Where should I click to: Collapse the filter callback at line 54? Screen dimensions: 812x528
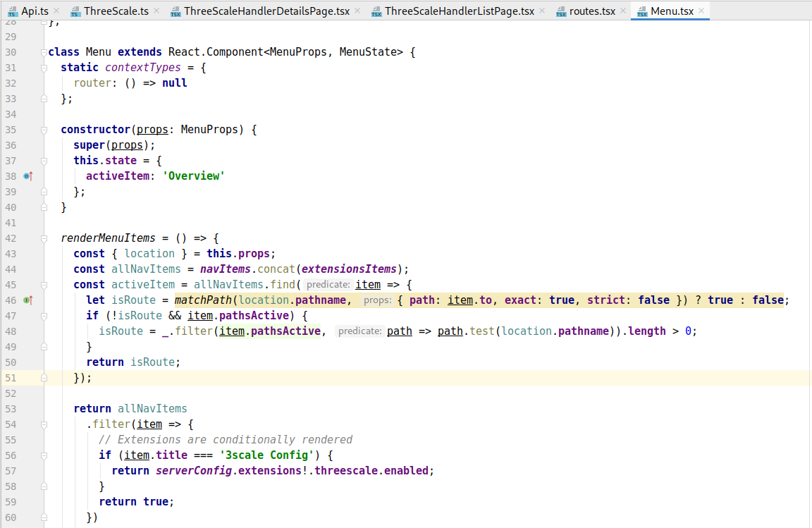44,425
